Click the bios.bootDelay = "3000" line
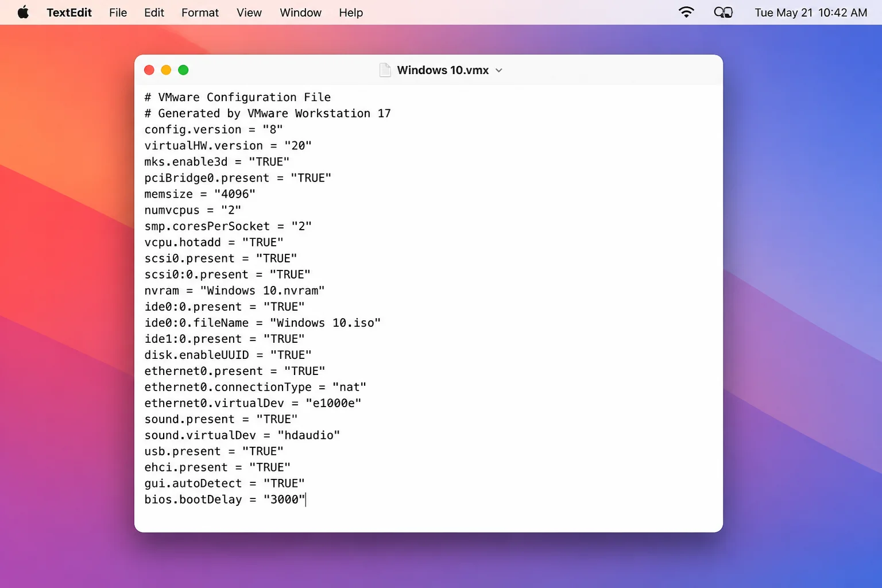882x588 pixels. pyautogui.click(x=225, y=499)
